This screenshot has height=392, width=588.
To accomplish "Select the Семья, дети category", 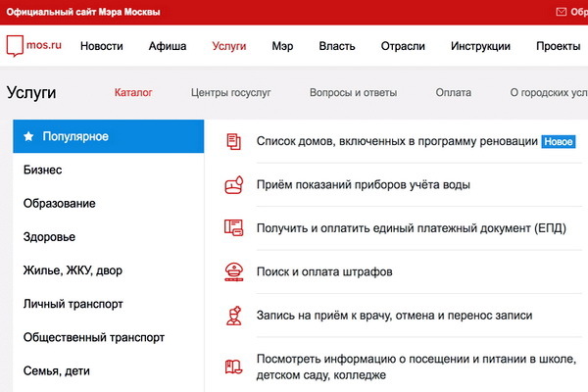I will (x=109, y=370).
